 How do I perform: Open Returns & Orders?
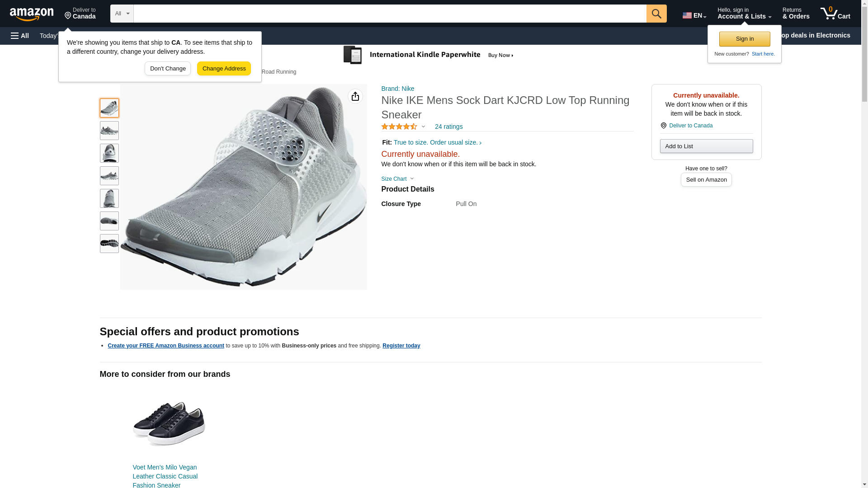tap(796, 14)
